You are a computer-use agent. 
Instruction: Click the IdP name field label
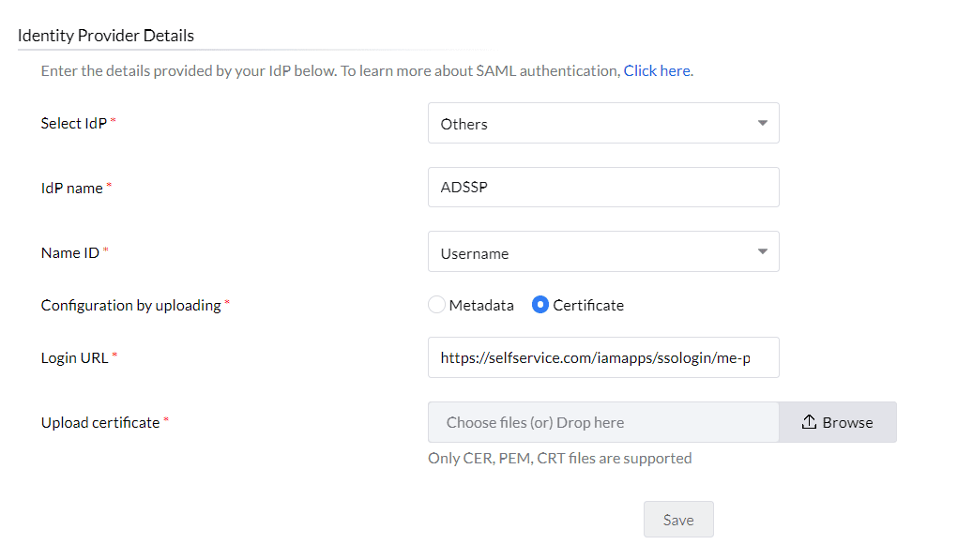coord(72,188)
